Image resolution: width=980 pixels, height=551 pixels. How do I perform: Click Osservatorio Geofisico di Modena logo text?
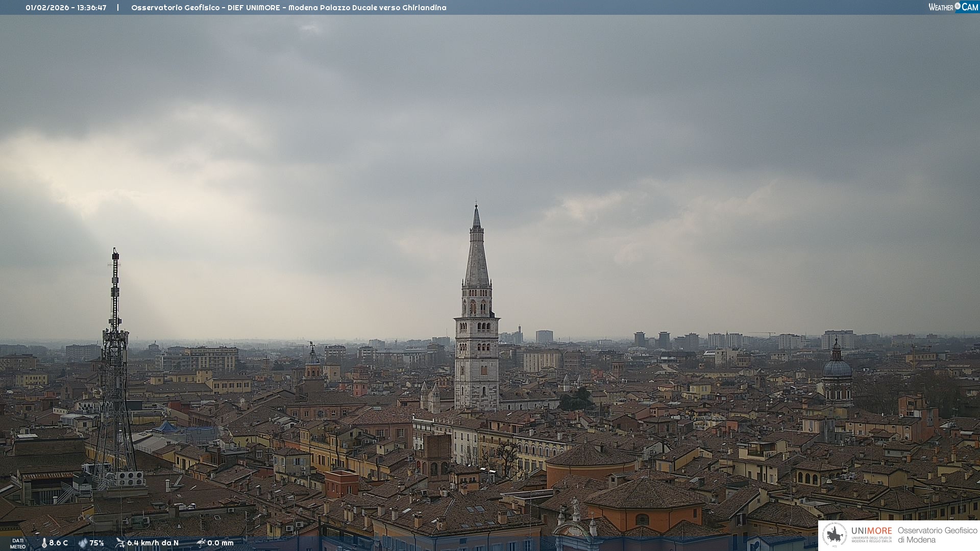[937, 535]
